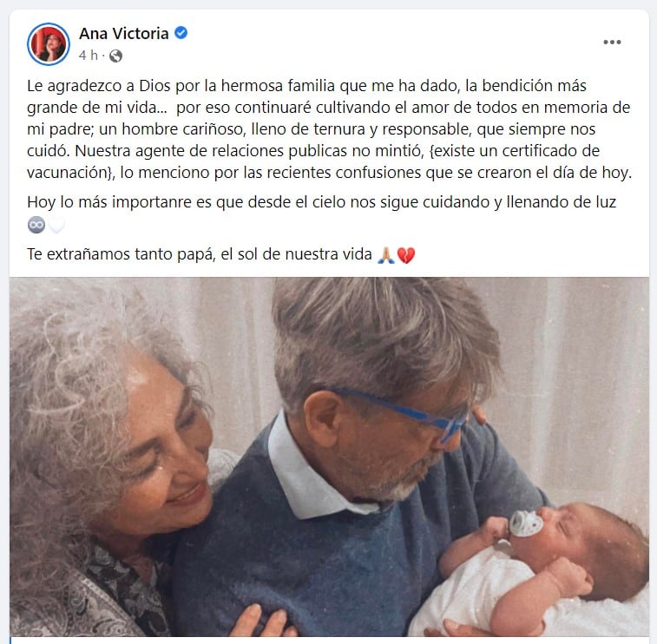Click the line 'Hoy lo más importanre'
The height and width of the screenshot is (644, 657).
tap(321, 202)
